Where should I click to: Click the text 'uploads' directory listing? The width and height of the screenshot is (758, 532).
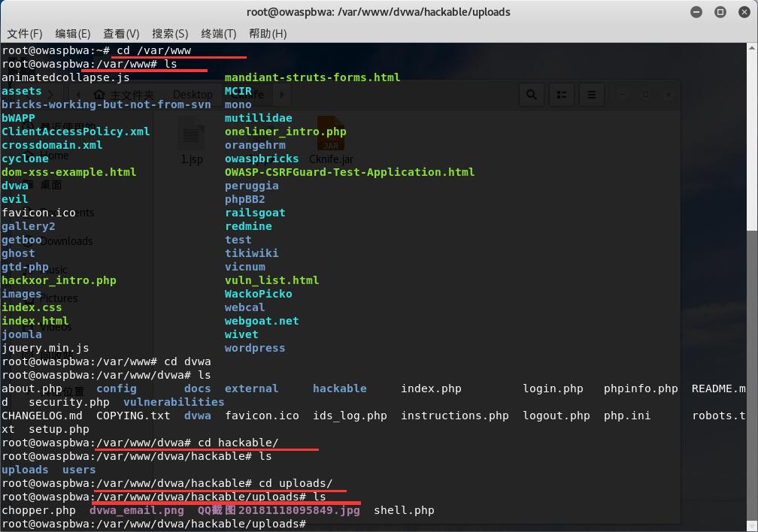pos(25,470)
